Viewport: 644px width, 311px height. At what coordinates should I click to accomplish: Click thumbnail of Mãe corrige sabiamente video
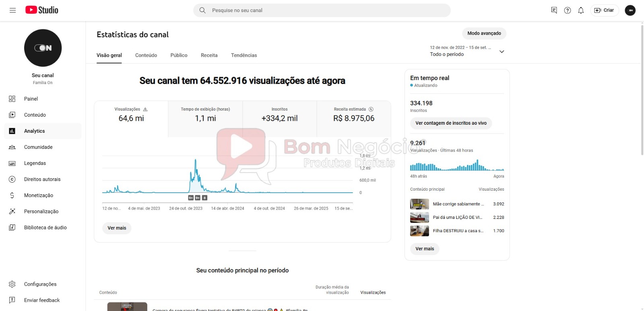coord(419,204)
